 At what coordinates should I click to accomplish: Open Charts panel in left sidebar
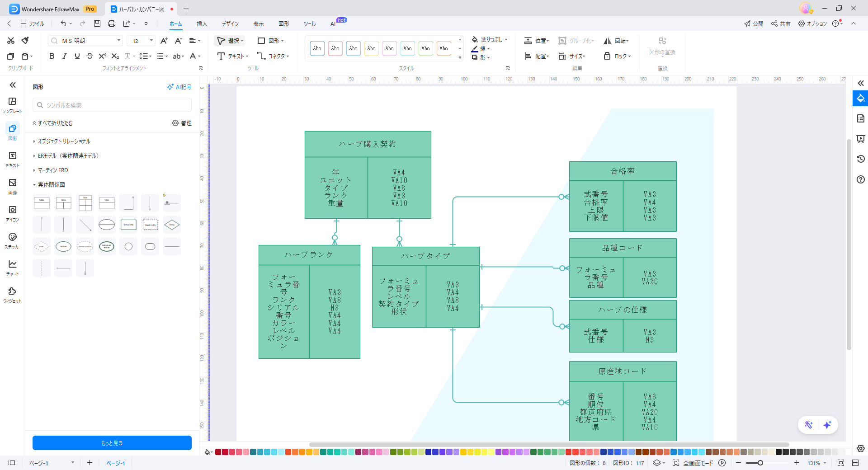(x=12, y=268)
